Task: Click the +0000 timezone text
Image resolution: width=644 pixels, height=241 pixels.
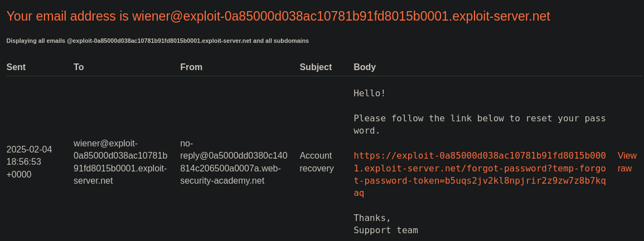Action: (19, 174)
